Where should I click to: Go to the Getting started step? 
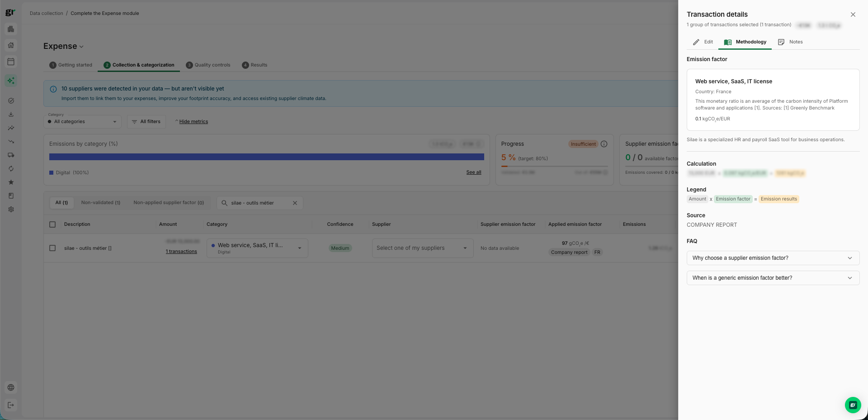coord(71,65)
